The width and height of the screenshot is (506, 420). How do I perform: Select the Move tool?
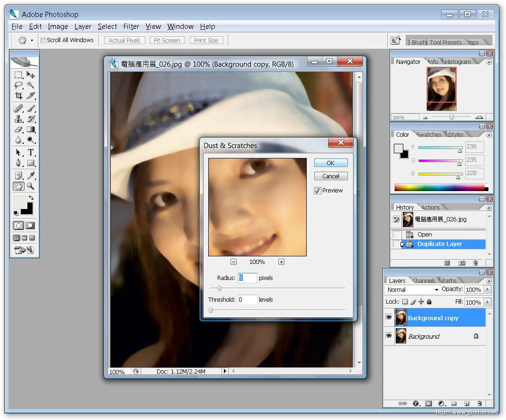coord(31,75)
